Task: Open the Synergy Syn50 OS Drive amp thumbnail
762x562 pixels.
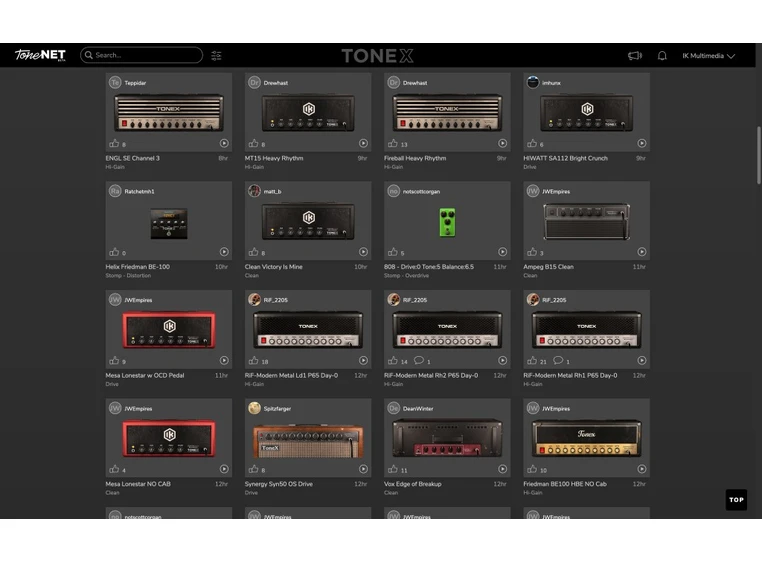Action: pos(308,440)
